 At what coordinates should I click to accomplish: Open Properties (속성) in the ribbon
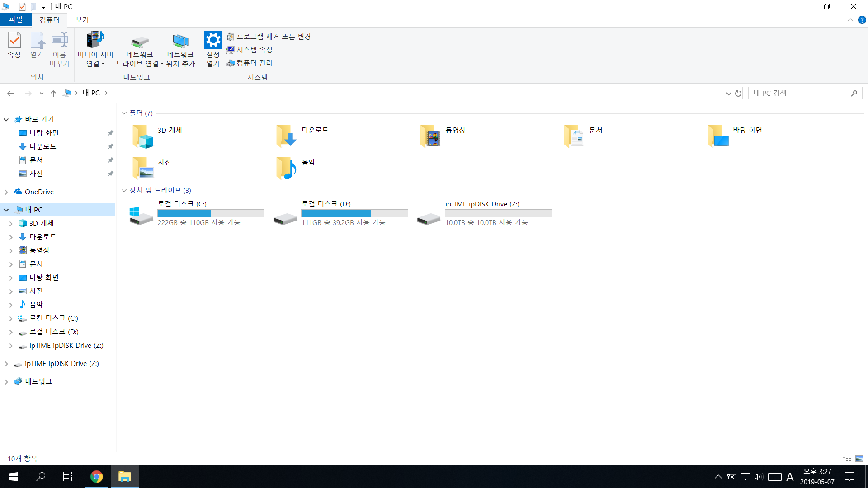[x=14, y=45]
